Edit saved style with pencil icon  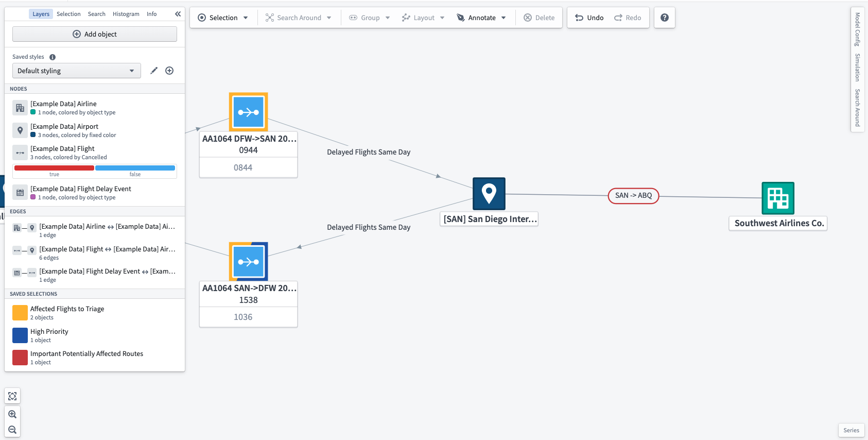click(x=154, y=71)
